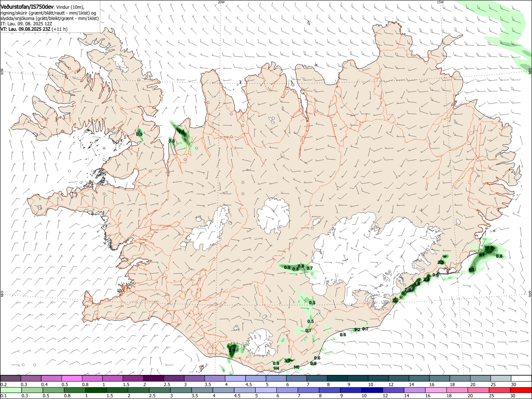
Task: Select the darkest purple 2 swatch in upper legend
Action: point(153,379)
